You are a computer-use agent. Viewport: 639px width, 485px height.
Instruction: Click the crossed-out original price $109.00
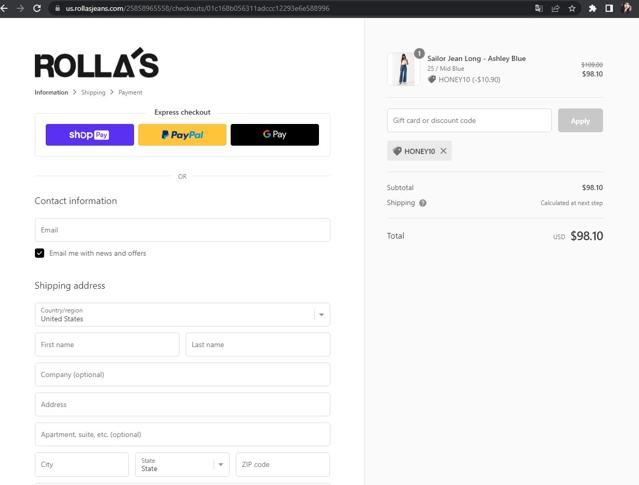(x=592, y=65)
